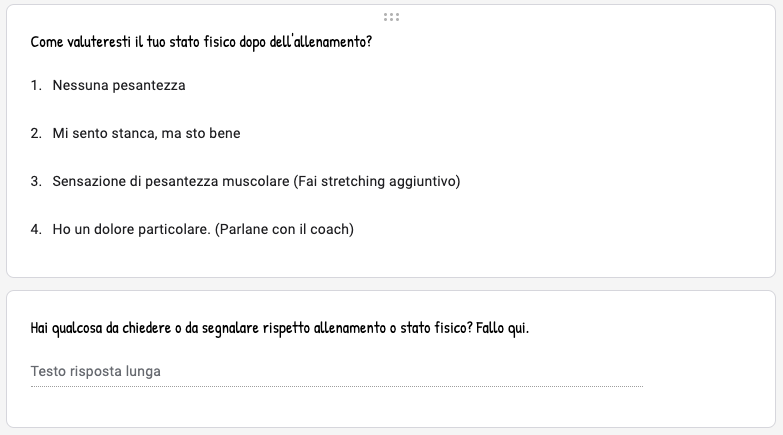Click the '(Fai stretching aggiuntivo)' hint text

coord(376,182)
